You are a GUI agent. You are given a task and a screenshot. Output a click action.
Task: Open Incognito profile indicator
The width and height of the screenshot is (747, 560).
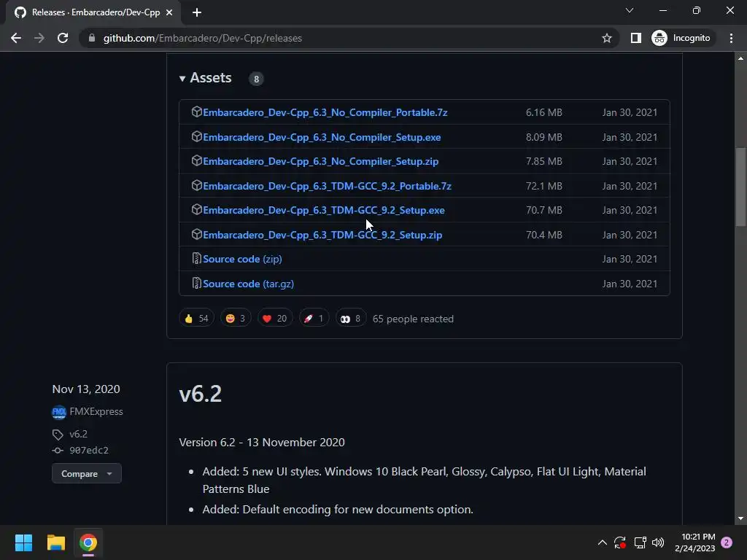[682, 38]
